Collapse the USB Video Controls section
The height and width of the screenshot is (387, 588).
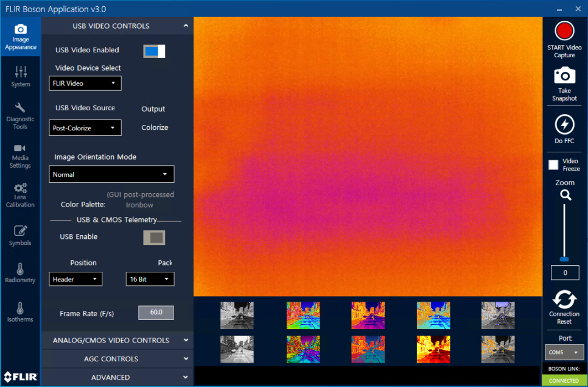(x=117, y=26)
